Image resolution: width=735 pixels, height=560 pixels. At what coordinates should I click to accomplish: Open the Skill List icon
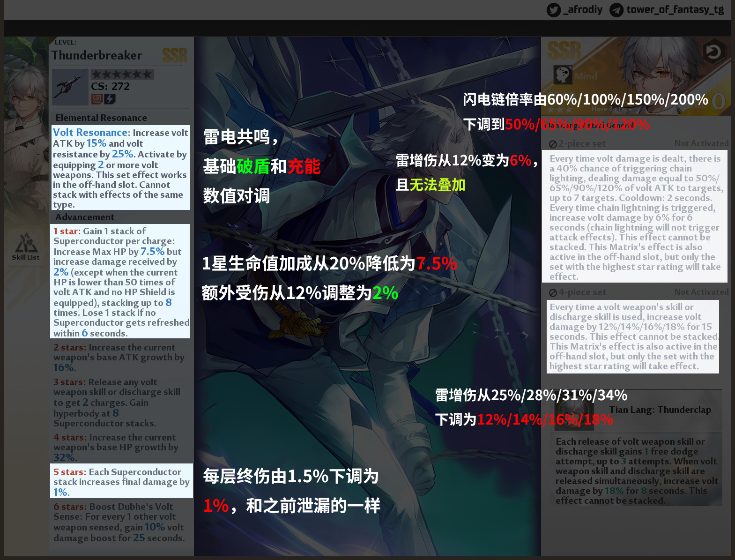coord(26,246)
